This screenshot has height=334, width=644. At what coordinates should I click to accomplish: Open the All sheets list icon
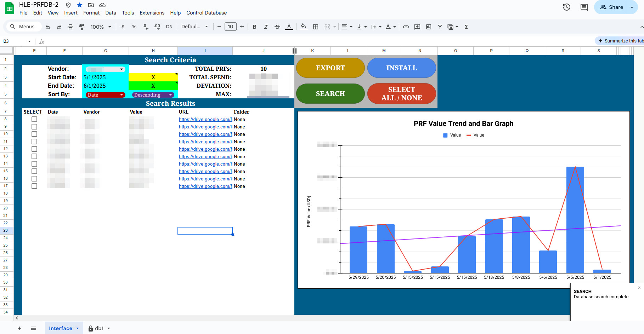(x=34, y=328)
